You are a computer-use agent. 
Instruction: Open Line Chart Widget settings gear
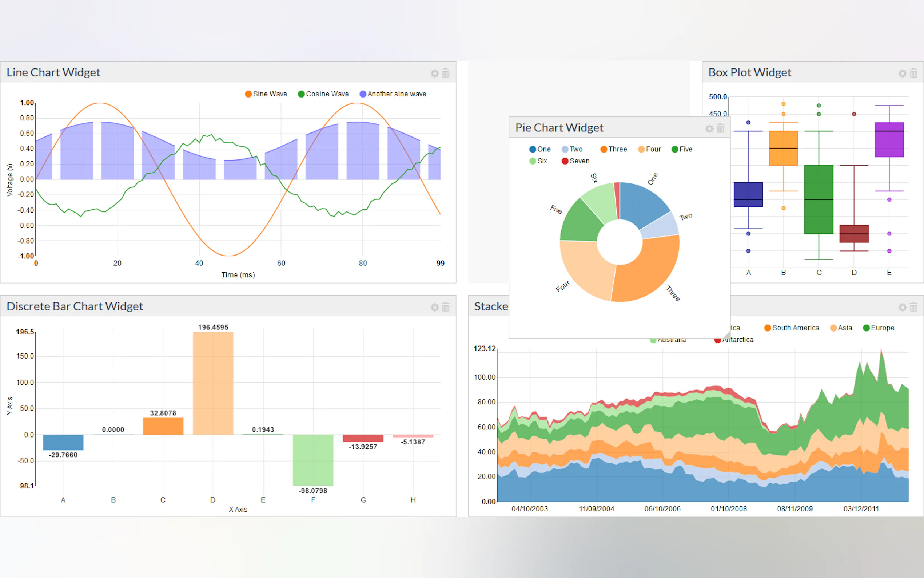click(434, 74)
